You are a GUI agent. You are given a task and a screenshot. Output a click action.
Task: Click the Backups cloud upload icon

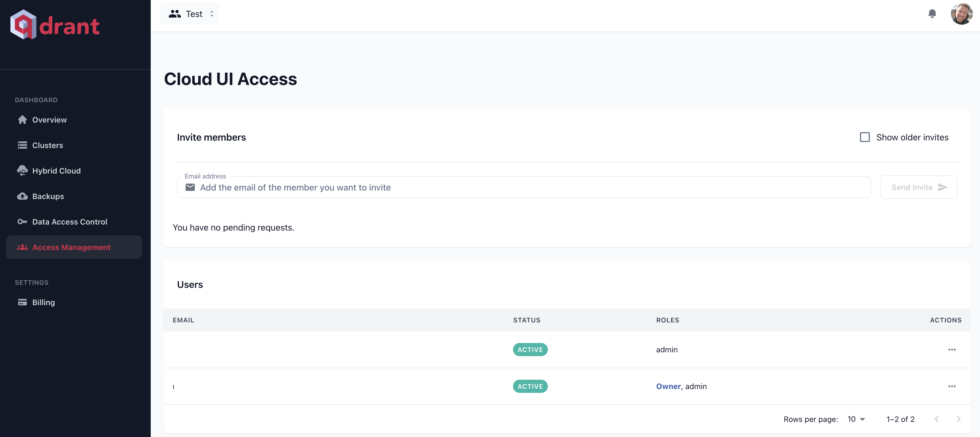tap(22, 196)
